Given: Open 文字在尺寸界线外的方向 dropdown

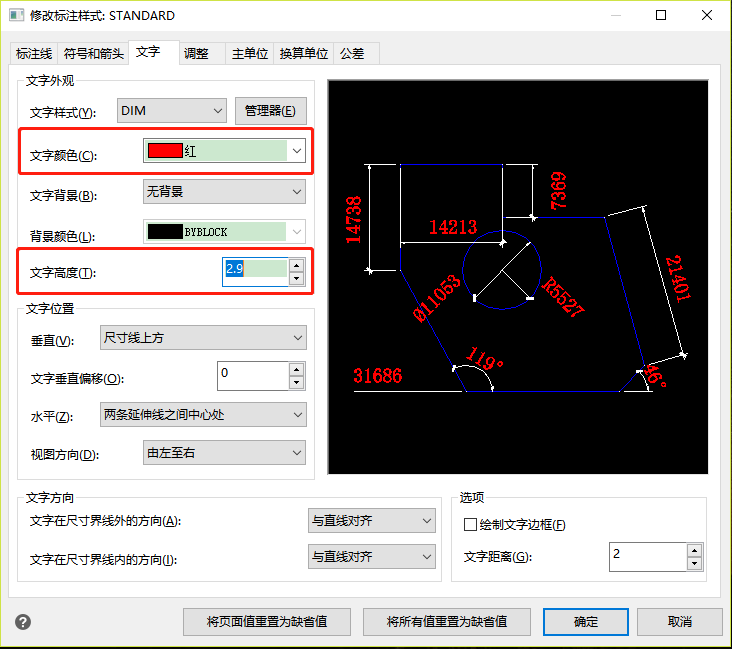Looking at the screenshot, I should [372, 521].
